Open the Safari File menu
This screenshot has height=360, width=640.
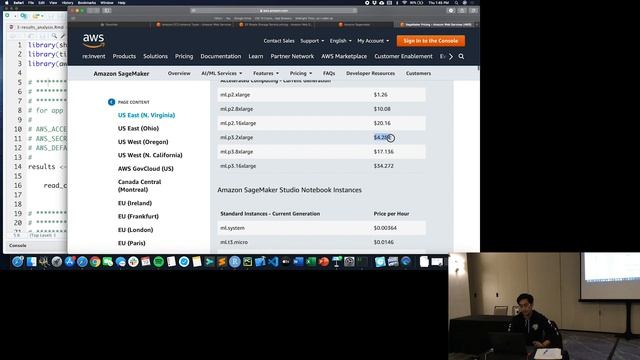(31, 2)
